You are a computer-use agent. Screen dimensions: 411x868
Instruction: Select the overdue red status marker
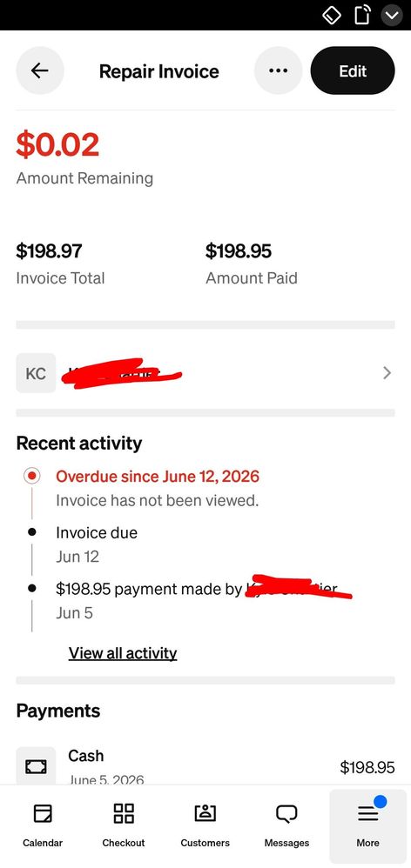(32, 476)
